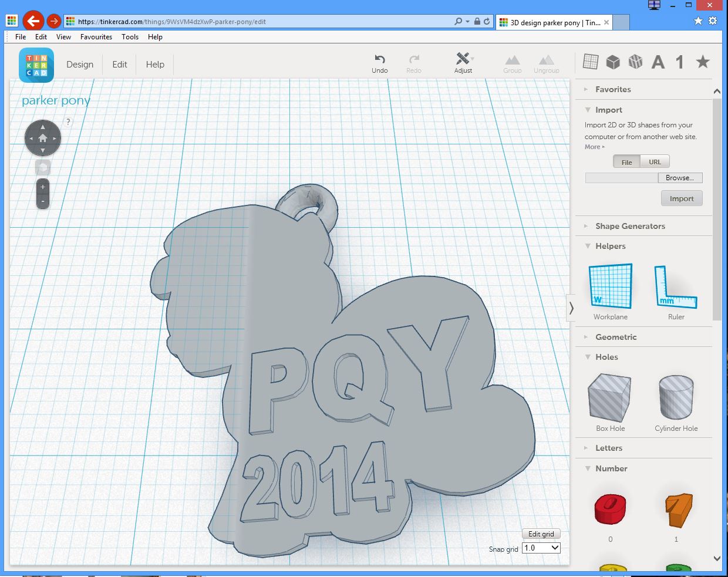Click the fit-view cube icon below navigation wheel

pos(43,167)
